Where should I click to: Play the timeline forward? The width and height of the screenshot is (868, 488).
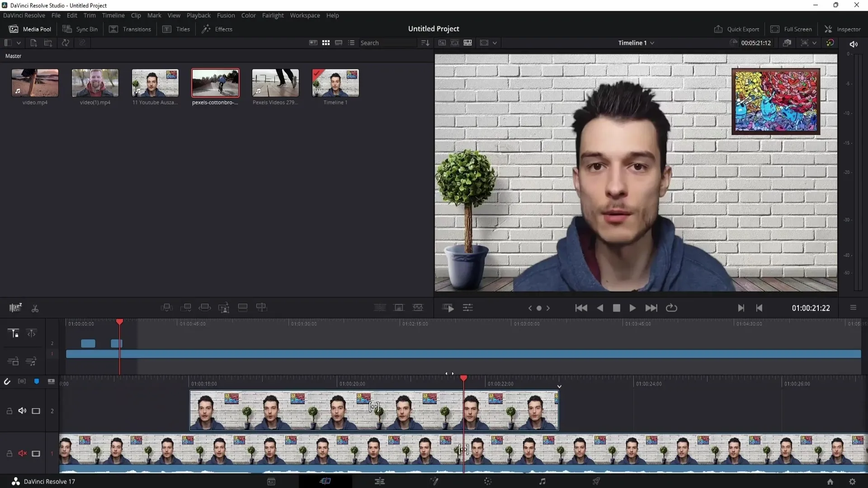(x=632, y=308)
